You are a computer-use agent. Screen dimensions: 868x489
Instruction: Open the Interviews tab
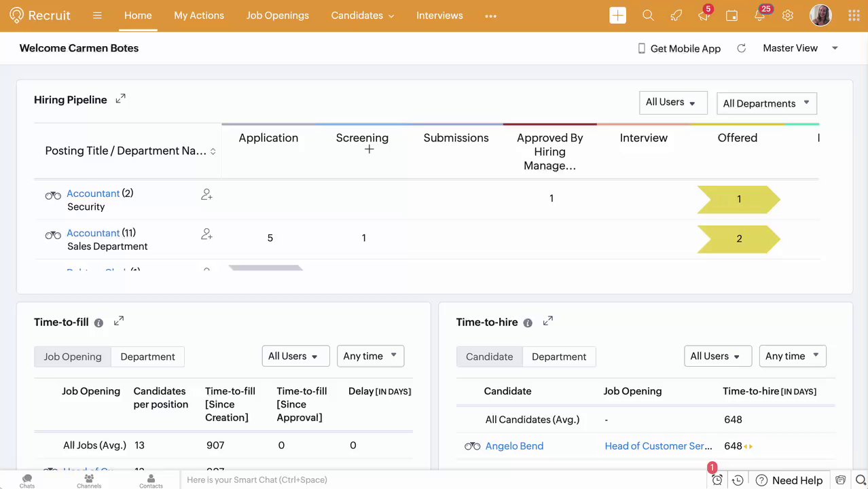pyautogui.click(x=439, y=16)
